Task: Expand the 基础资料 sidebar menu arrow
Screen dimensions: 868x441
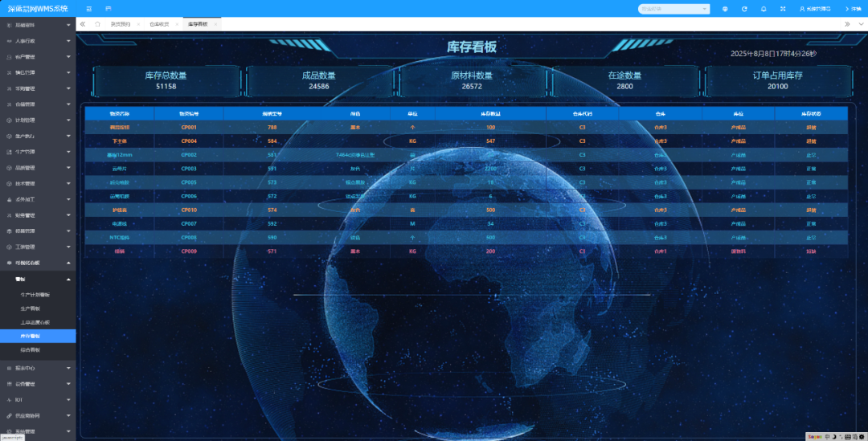Action: point(68,25)
